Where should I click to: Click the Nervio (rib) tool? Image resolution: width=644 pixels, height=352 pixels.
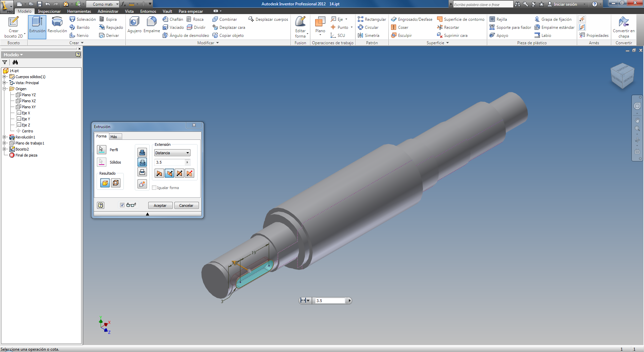pos(79,36)
